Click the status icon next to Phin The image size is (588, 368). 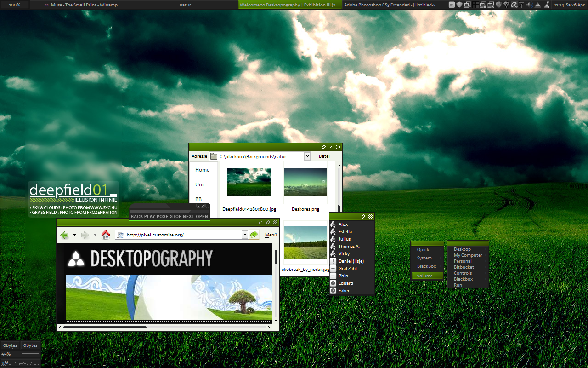[x=333, y=276]
